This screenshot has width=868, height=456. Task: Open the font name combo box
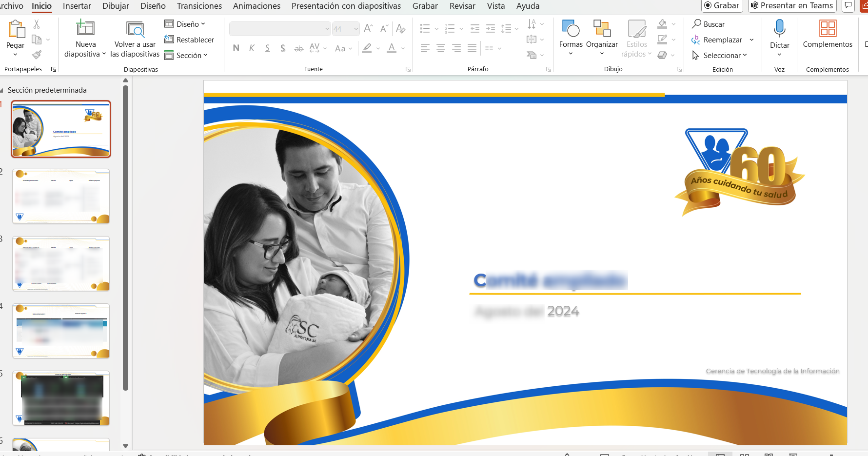pos(280,29)
